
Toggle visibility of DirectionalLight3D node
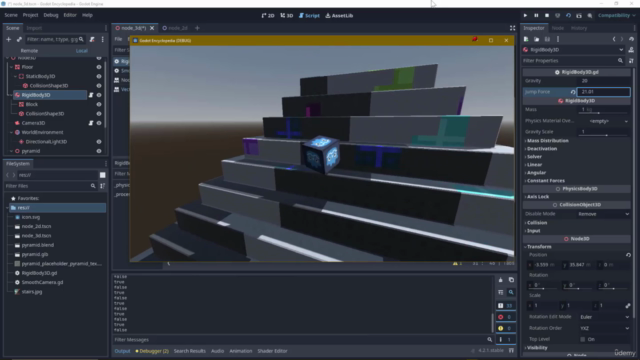[x=99, y=142]
